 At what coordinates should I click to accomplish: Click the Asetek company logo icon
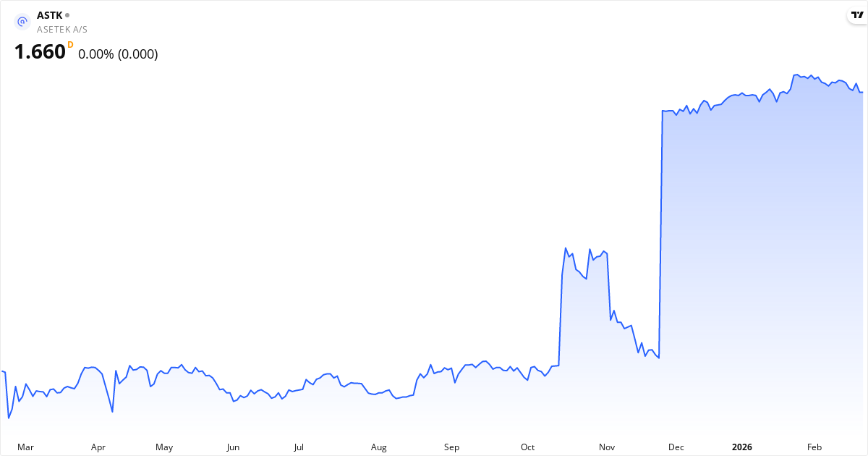coord(22,22)
